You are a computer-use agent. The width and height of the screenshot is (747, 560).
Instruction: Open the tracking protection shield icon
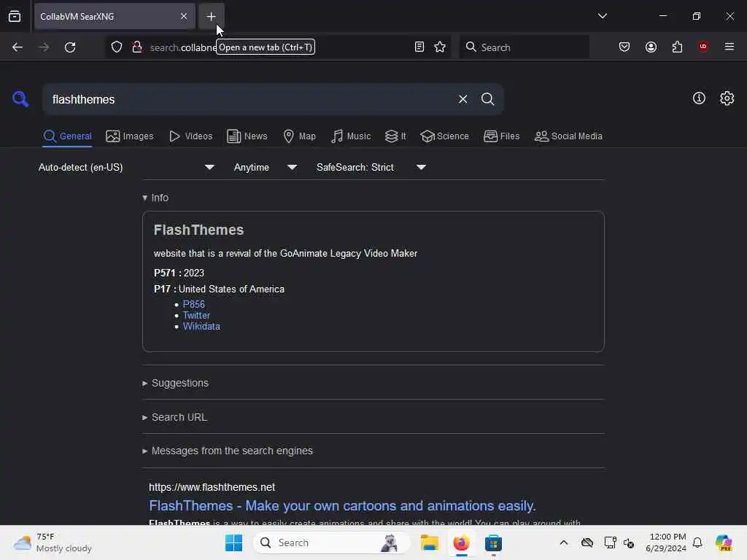click(117, 47)
